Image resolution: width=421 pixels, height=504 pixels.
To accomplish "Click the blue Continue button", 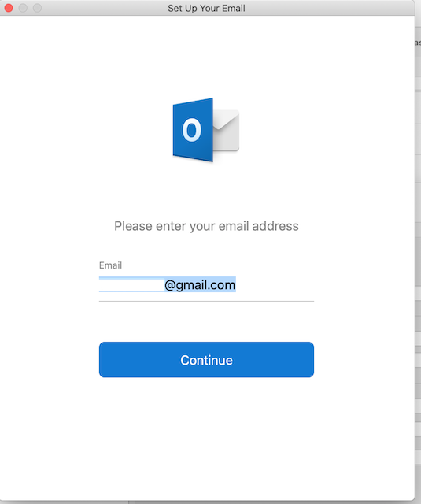I will point(206,359).
